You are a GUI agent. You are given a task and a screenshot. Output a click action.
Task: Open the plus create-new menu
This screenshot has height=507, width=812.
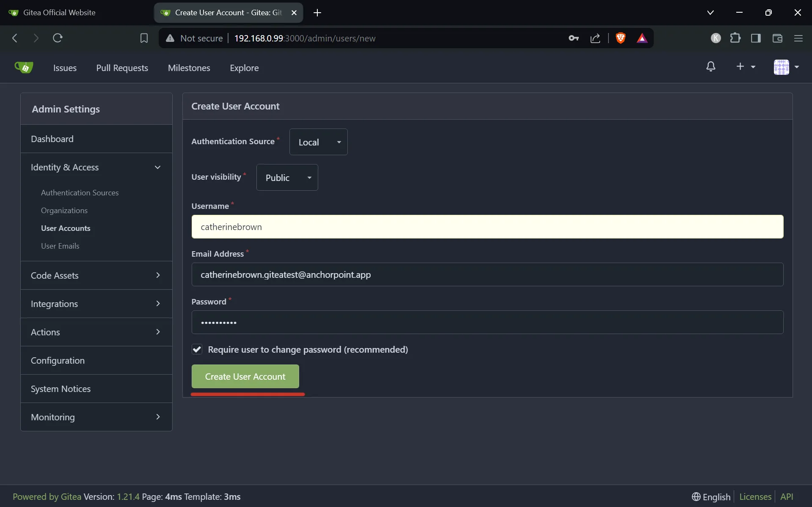[x=746, y=67]
